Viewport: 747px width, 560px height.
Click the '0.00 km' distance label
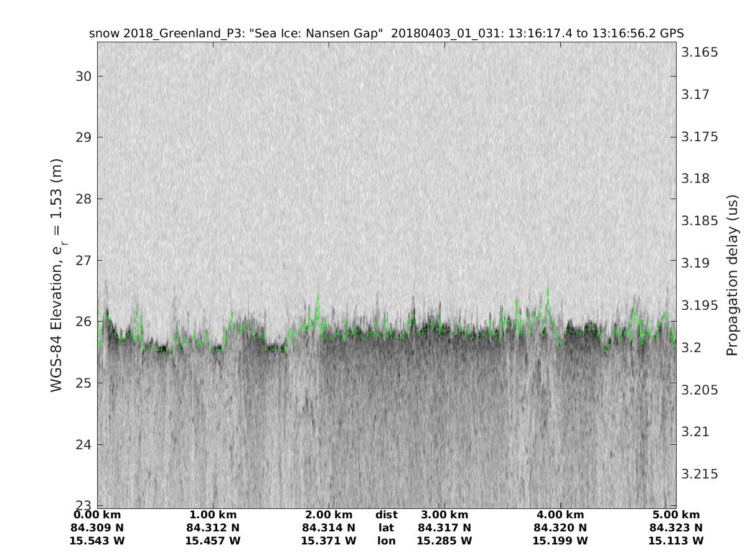98,515
